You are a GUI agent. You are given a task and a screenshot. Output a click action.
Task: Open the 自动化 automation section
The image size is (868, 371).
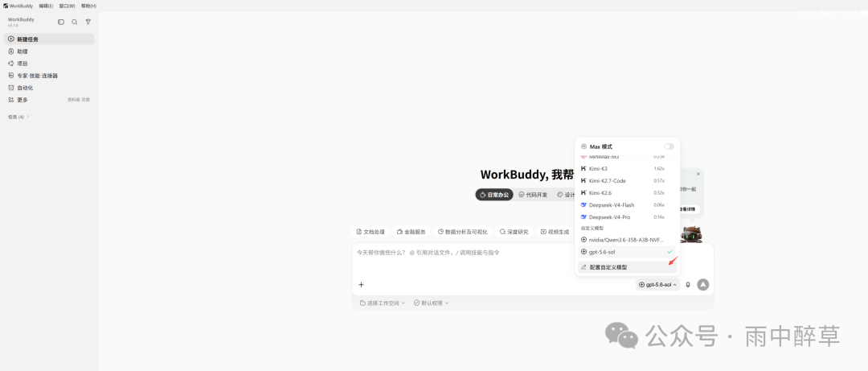[x=49, y=88]
